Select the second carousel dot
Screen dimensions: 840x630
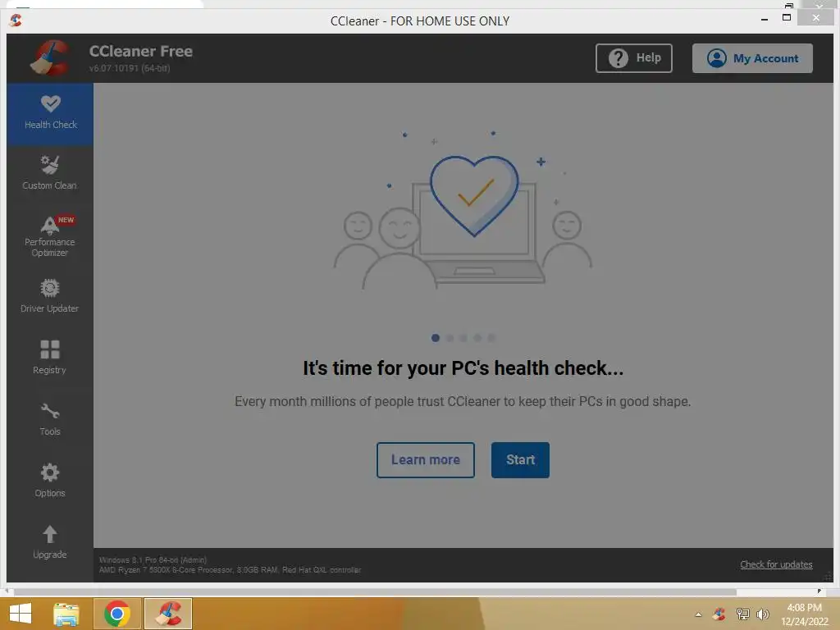pos(450,338)
